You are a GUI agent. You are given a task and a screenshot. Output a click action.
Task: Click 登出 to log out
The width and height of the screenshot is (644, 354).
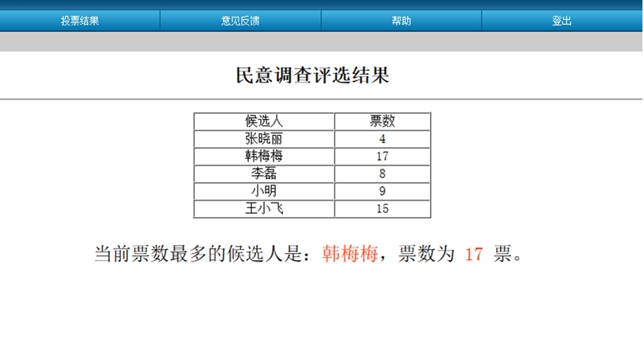click(x=562, y=21)
